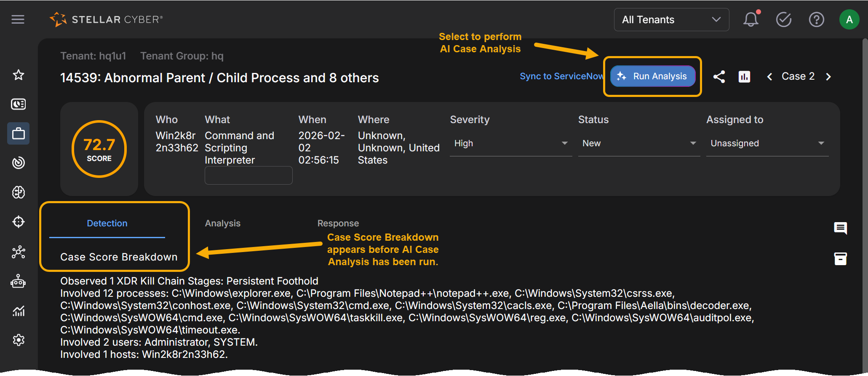Open the case chart report icon
This screenshot has height=376, width=868.
(744, 77)
